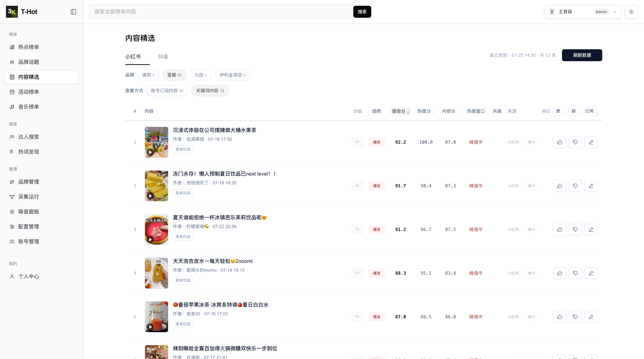
Task: Click edit icon on the 天天泡杏皮水 row
Action: 591,273
